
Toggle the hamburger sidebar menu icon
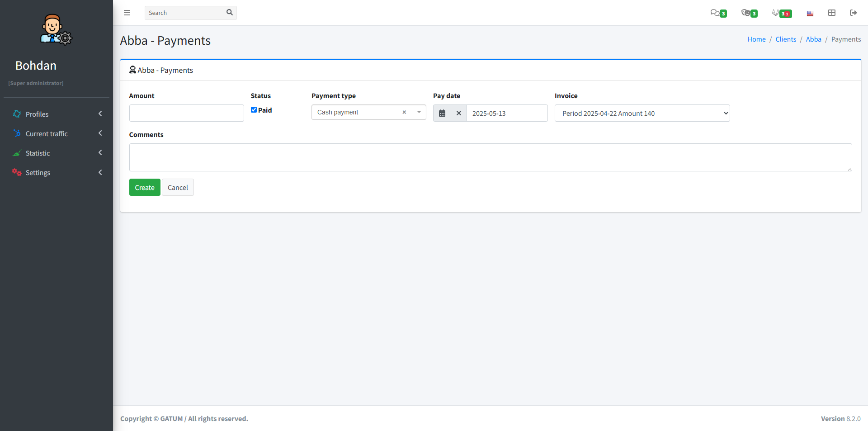click(x=127, y=13)
